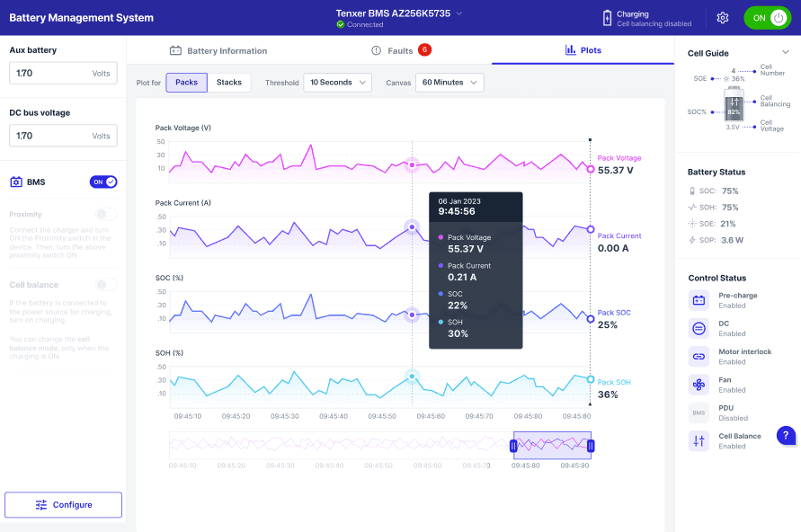Click the SOC battery status icon
Image resolution: width=801 pixels, height=532 pixels.
(x=692, y=191)
